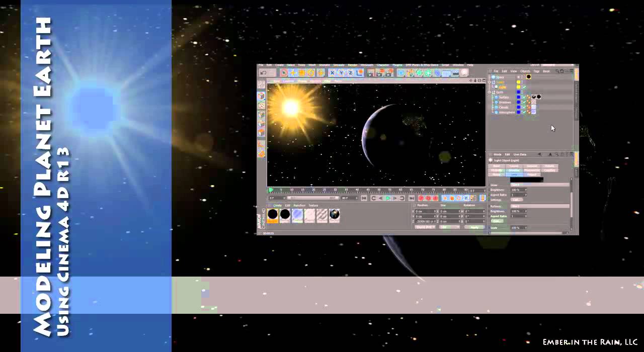644x352 pixels.
Task: Click the Glow Brightness stepper arrows
Action: click(526, 190)
